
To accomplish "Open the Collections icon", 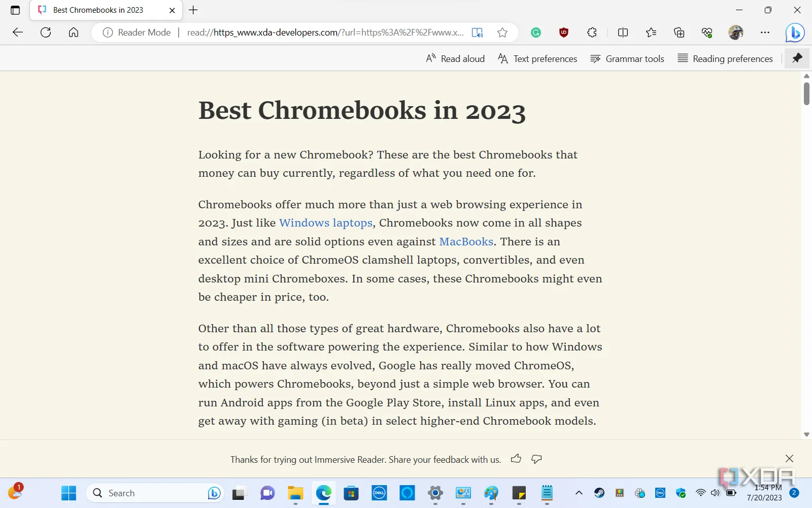I will click(679, 33).
